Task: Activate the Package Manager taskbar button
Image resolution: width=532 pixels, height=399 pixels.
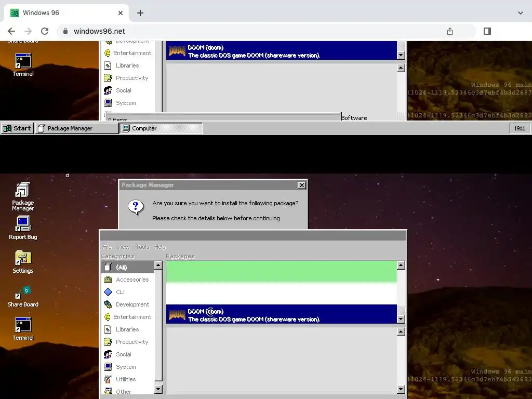Action: coord(77,128)
